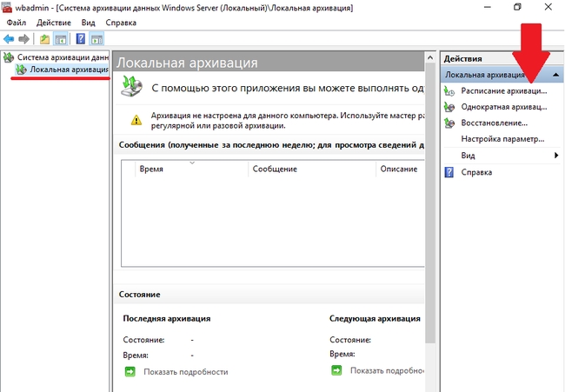This screenshot has height=392, width=565.
Task: Click green arrow icon under Следующая архивация
Action: (x=336, y=370)
